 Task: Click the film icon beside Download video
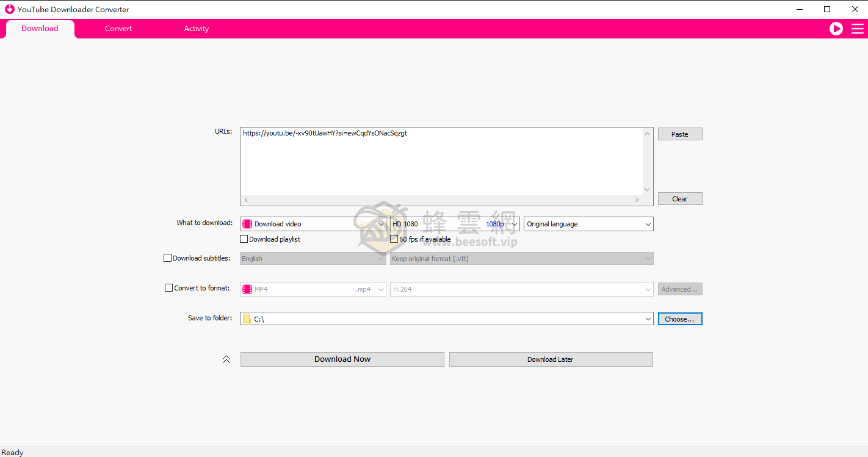[x=247, y=224]
